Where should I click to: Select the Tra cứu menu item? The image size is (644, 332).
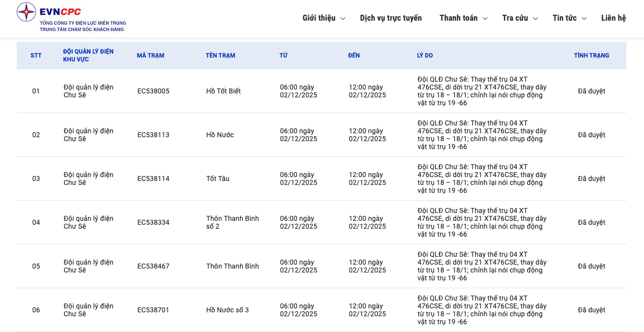tap(515, 18)
